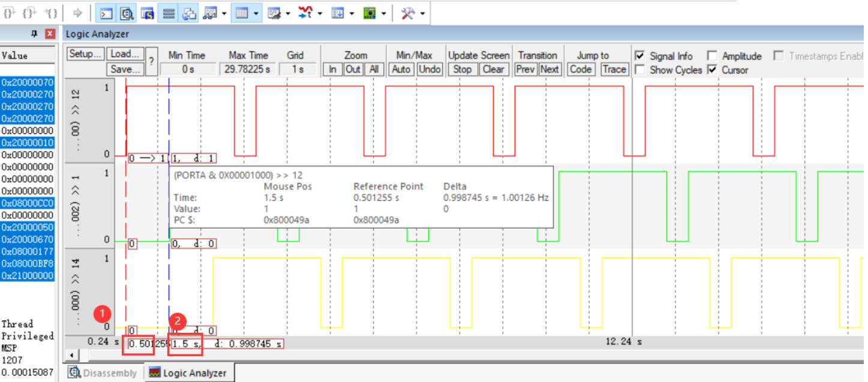Screen dimensions: 868x382
Task: Select value 0x08000CC0 in the list
Action: click(x=28, y=203)
